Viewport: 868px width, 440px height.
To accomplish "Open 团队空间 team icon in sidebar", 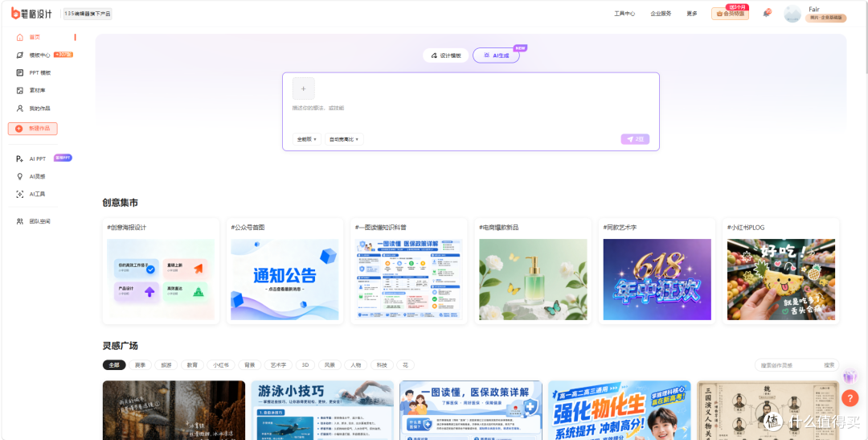I will 20,221.
